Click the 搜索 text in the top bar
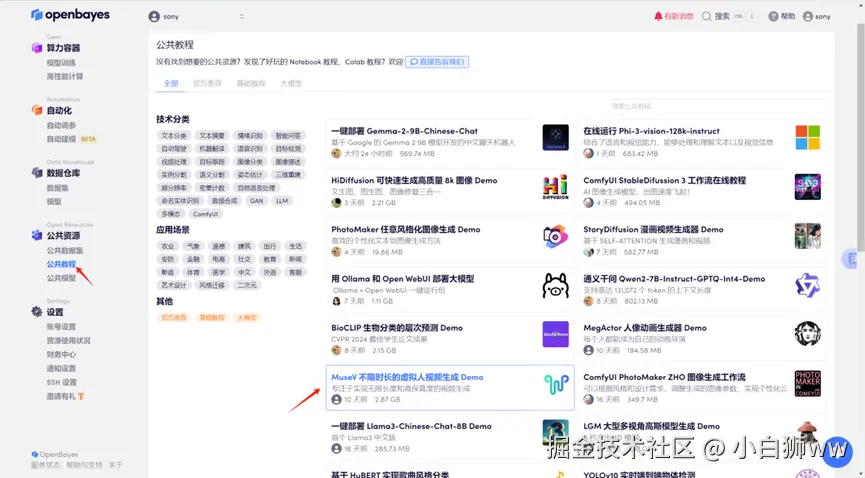 tap(722, 17)
